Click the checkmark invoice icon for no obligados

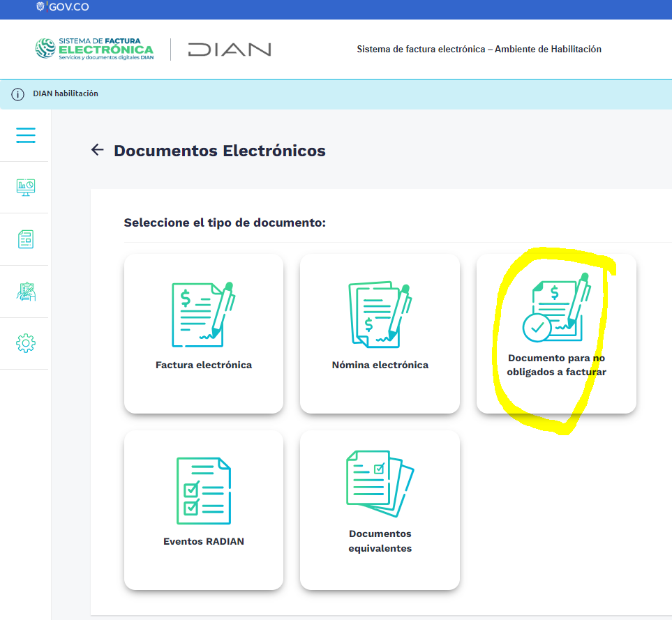(x=556, y=308)
